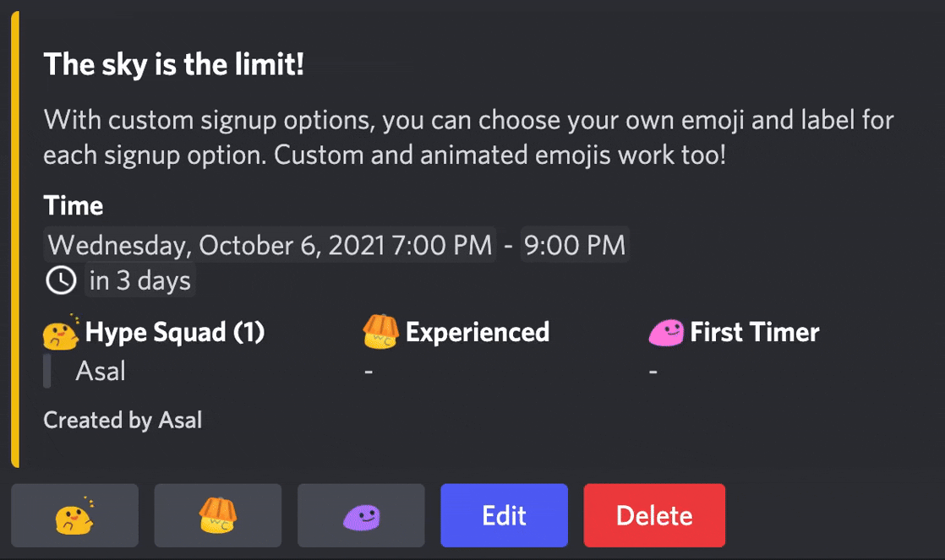Screen dimensions: 945x560
Task: Click the 'First Timer' column heading
Action: (755, 332)
